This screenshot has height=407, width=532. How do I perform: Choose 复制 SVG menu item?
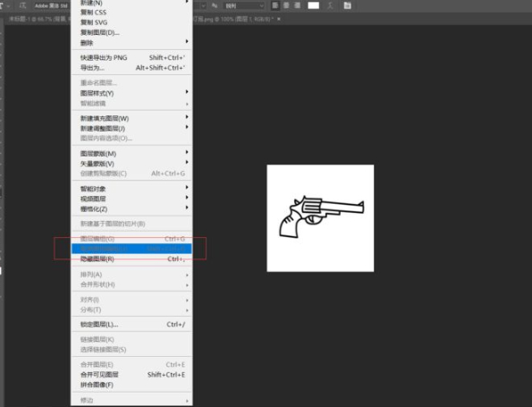131,22
